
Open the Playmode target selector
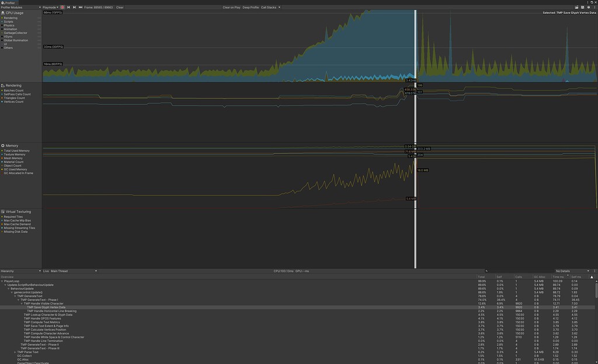pyautogui.click(x=50, y=8)
